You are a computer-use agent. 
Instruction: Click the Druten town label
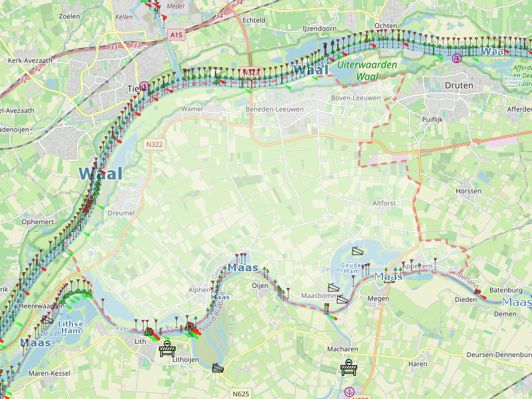click(459, 85)
